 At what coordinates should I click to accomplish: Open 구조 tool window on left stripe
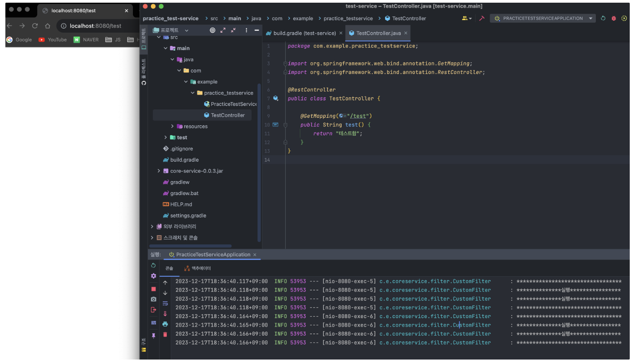[x=144, y=345]
